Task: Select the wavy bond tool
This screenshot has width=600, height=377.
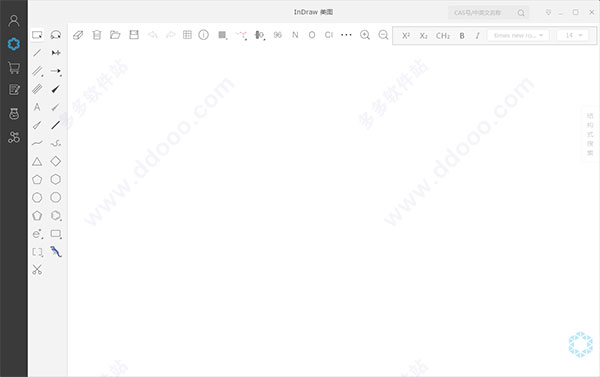Action: click(x=37, y=143)
